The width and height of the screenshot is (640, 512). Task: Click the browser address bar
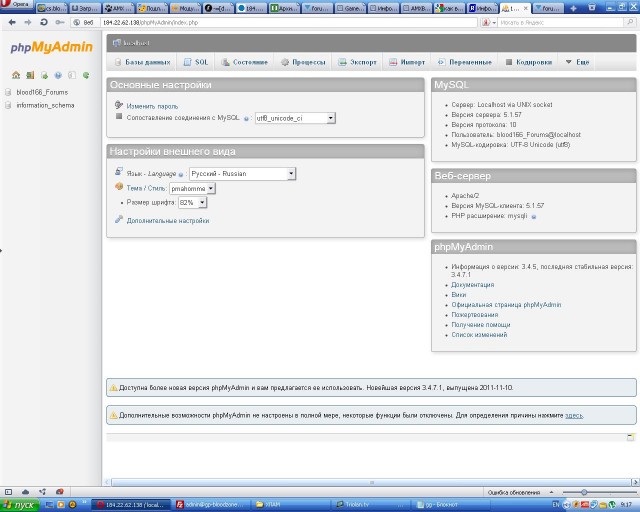click(x=289, y=22)
